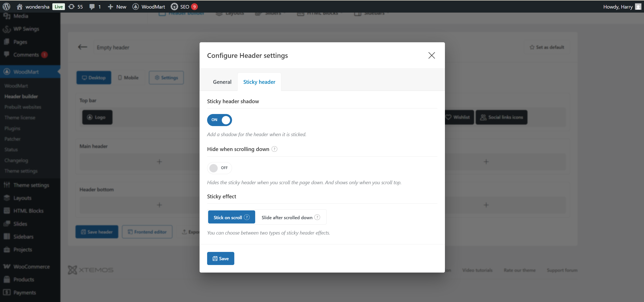
Task: Enable the Hide when scrolling down toggle
Action: (219, 168)
